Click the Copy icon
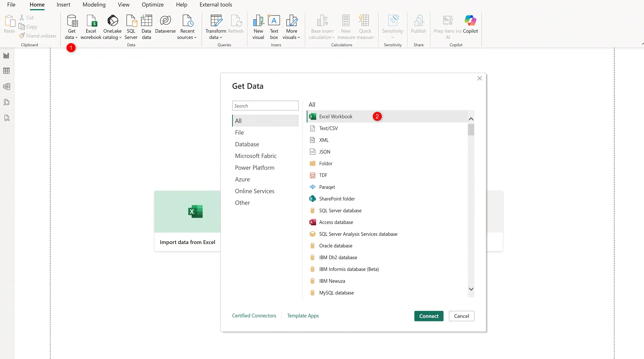 click(22, 26)
